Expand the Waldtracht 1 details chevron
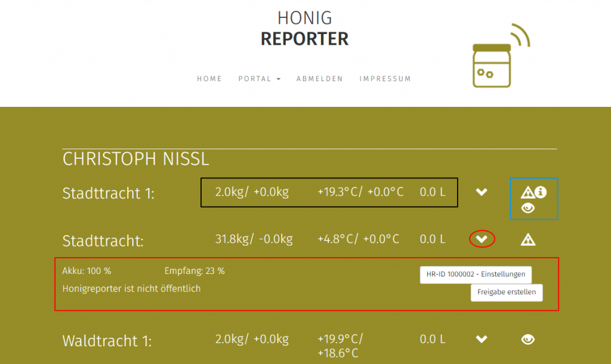The image size is (611, 364). pos(482,340)
